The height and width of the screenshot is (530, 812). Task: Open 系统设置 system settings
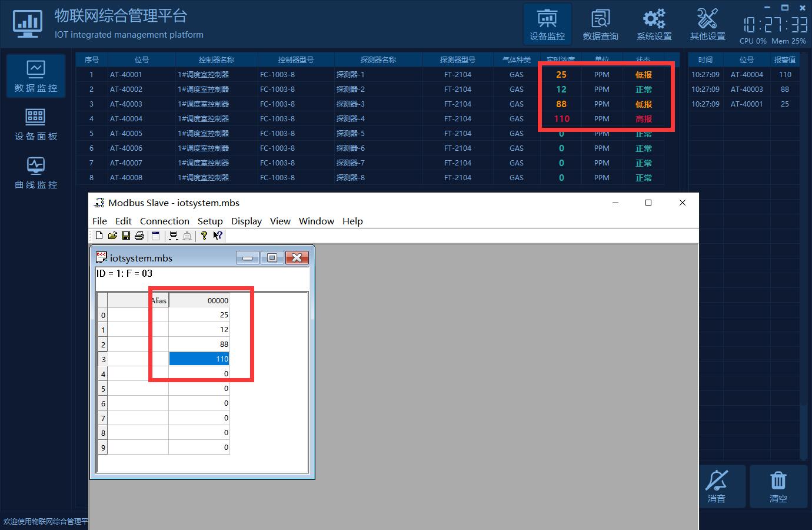[x=654, y=24]
